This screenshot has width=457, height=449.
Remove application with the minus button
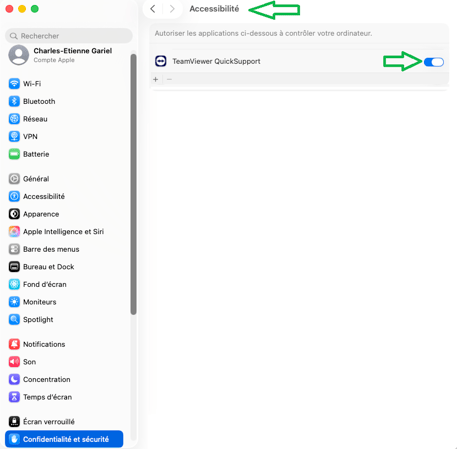[x=169, y=79]
